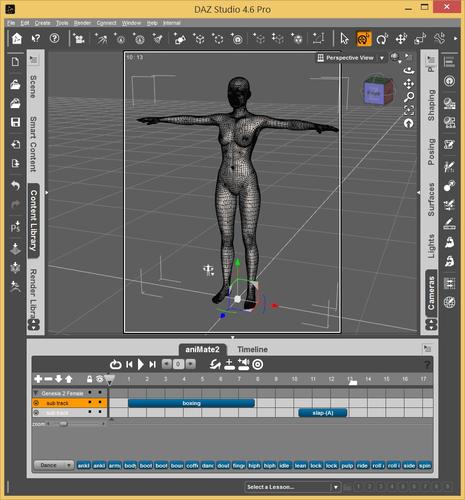Expand the toolbar overflow arrow
The image size is (465, 500).
[x=456, y=39]
